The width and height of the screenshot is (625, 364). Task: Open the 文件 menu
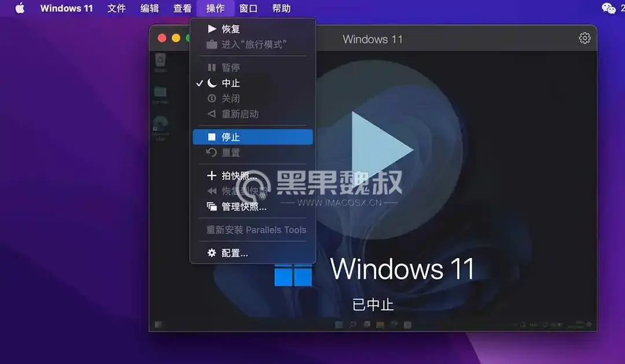coord(116,8)
